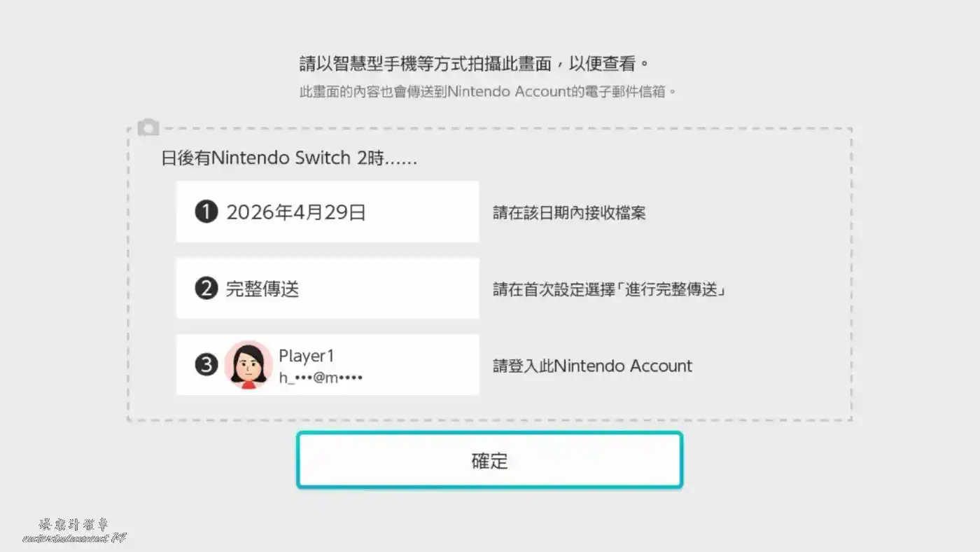980x552 pixels.
Task: Click the watermark logo in bottom corner
Action: (74, 531)
